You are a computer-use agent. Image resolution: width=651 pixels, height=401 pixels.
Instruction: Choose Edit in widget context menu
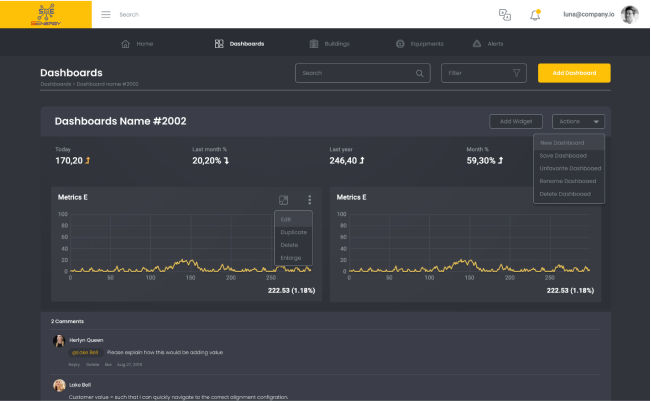293,220
